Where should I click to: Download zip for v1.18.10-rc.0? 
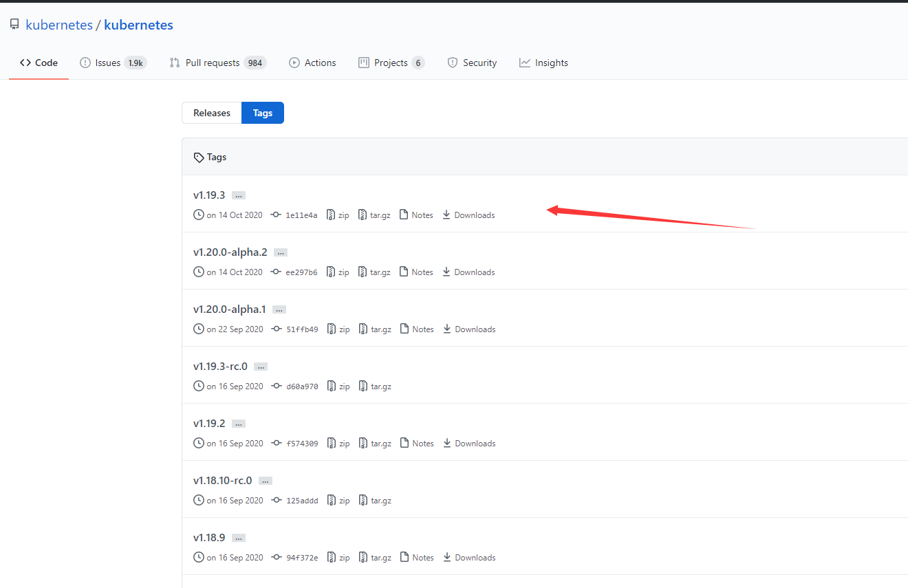pyautogui.click(x=338, y=501)
